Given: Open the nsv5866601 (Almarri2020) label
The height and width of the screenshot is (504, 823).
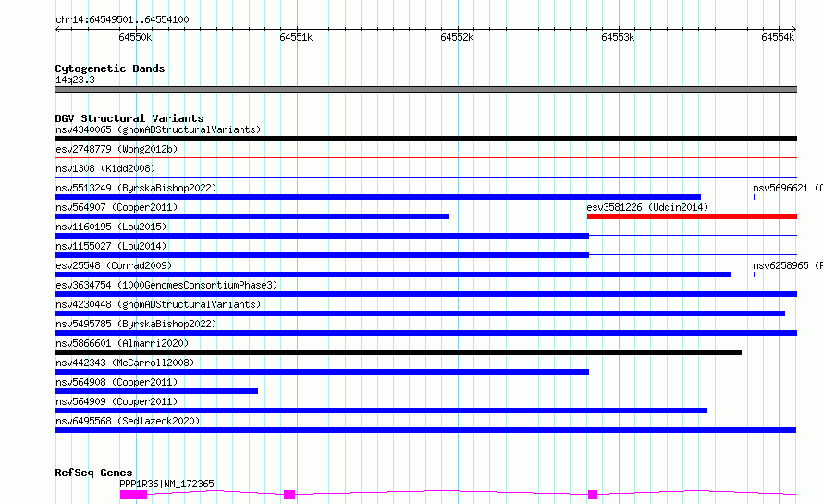Looking at the screenshot, I should pyautogui.click(x=122, y=343).
